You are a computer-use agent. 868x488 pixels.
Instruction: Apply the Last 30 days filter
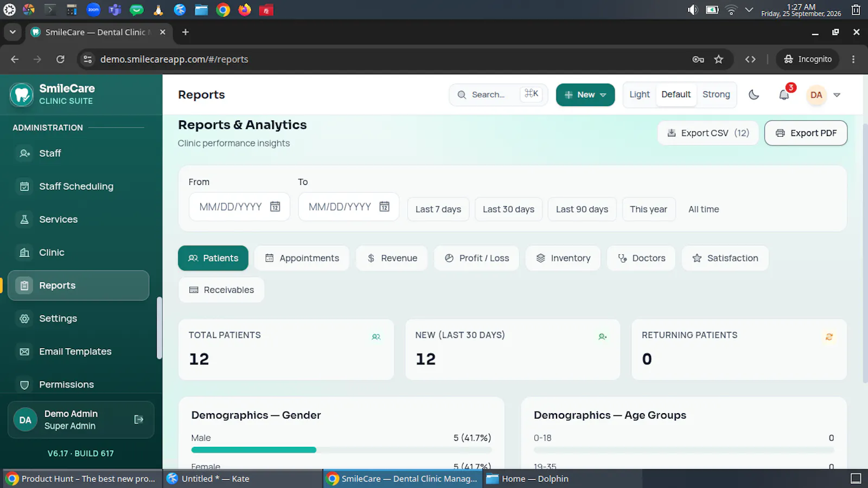[508, 209]
